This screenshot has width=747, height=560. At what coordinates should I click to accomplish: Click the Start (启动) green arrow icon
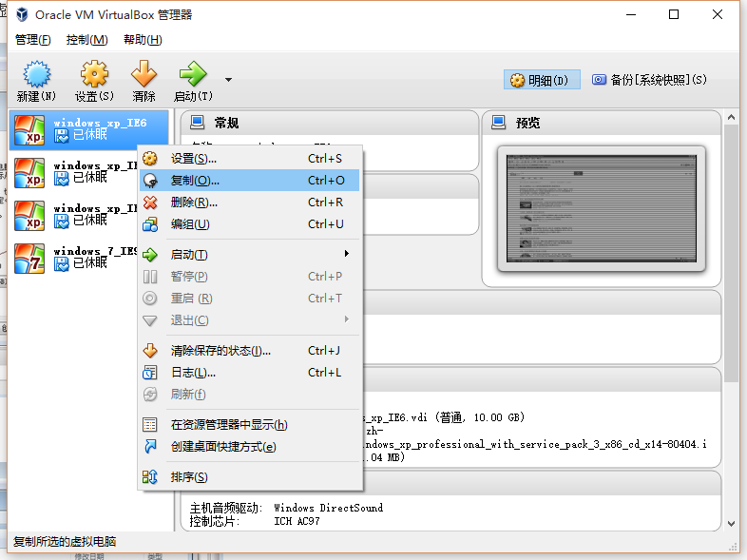[193, 74]
